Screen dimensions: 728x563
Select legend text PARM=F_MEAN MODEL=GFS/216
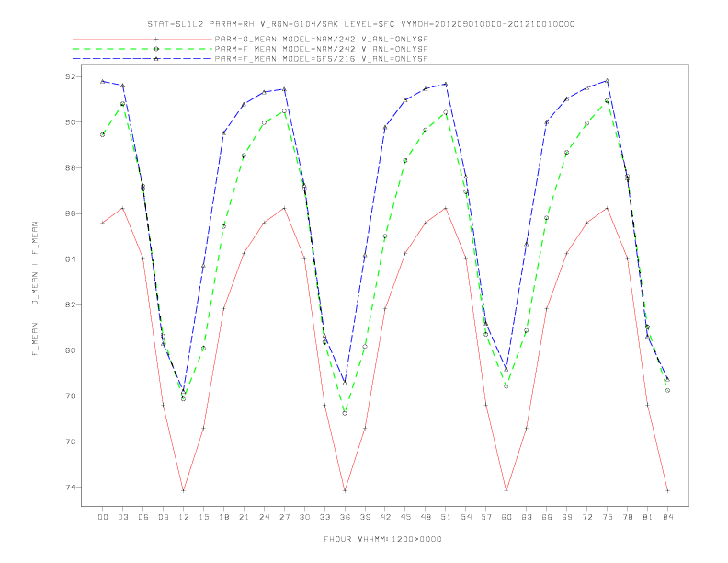285,59
